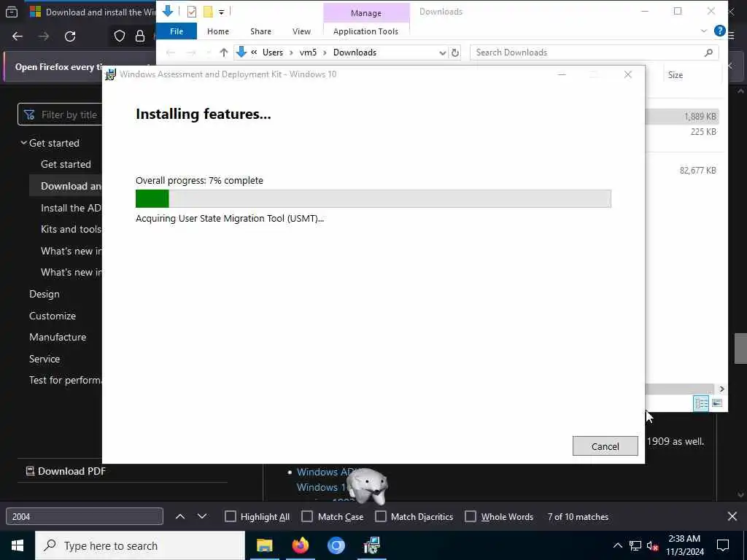Collapse the Get started section
The image size is (747, 560).
pos(23,143)
